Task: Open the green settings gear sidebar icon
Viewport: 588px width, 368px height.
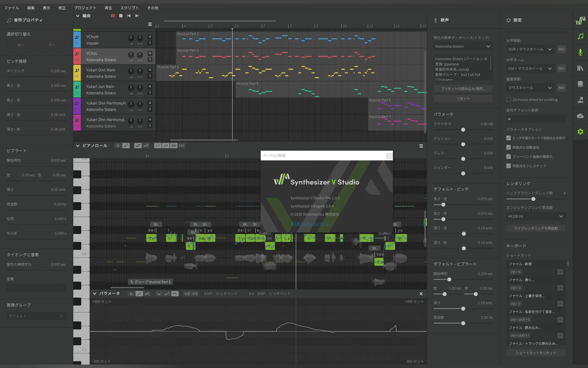Action: (x=580, y=132)
